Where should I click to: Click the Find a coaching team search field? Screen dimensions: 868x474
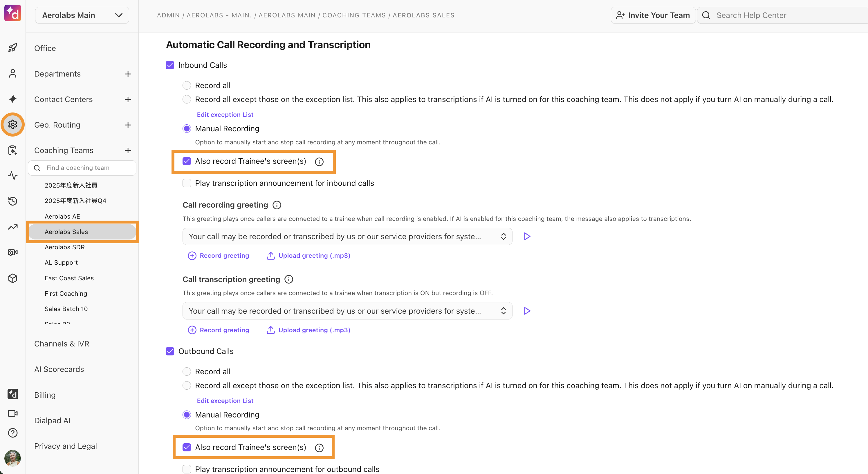coord(82,168)
